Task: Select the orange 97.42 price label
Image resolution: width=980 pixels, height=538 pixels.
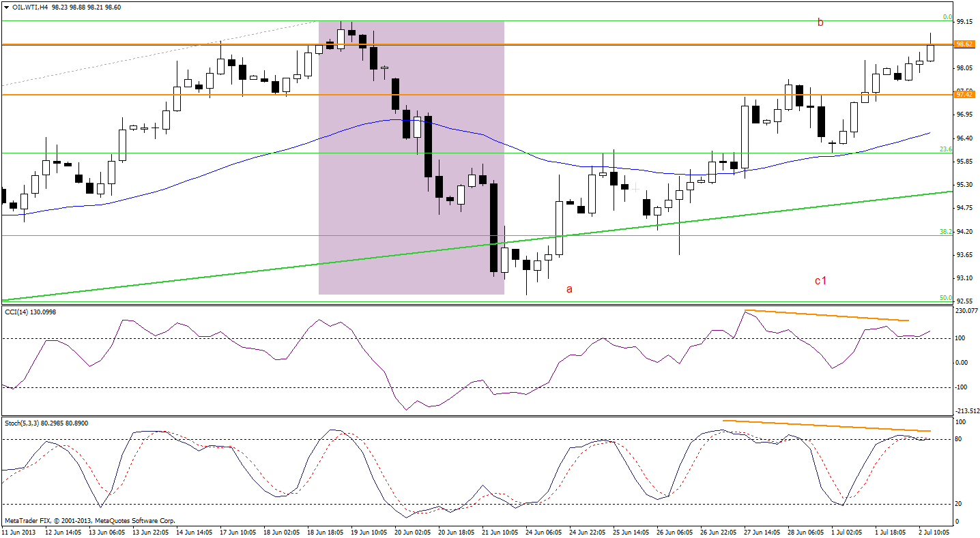Action: [x=964, y=95]
